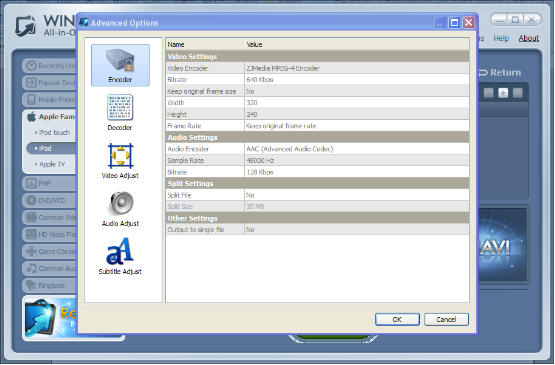Click the DVD/VCD disc icon

click(x=32, y=200)
